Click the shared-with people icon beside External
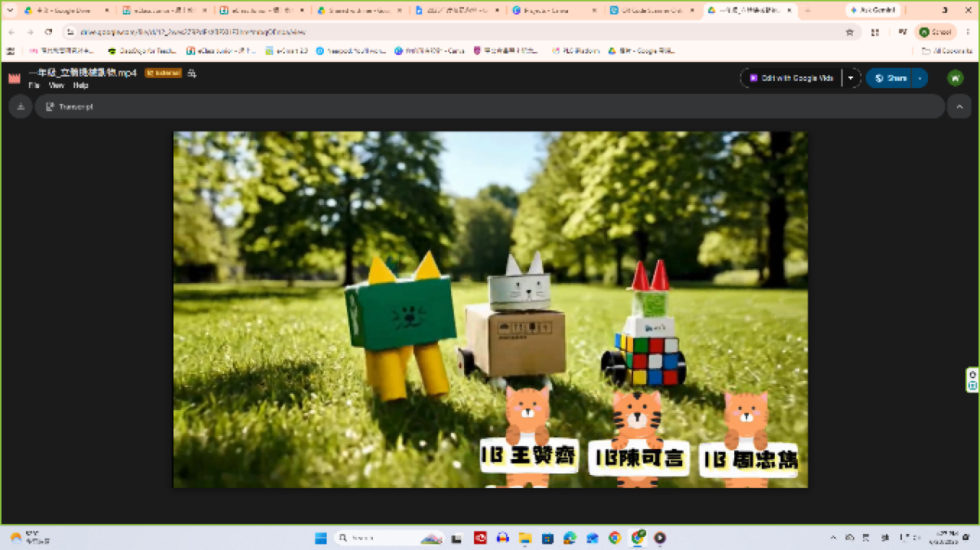The width and height of the screenshot is (980, 550). pos(192,73)
